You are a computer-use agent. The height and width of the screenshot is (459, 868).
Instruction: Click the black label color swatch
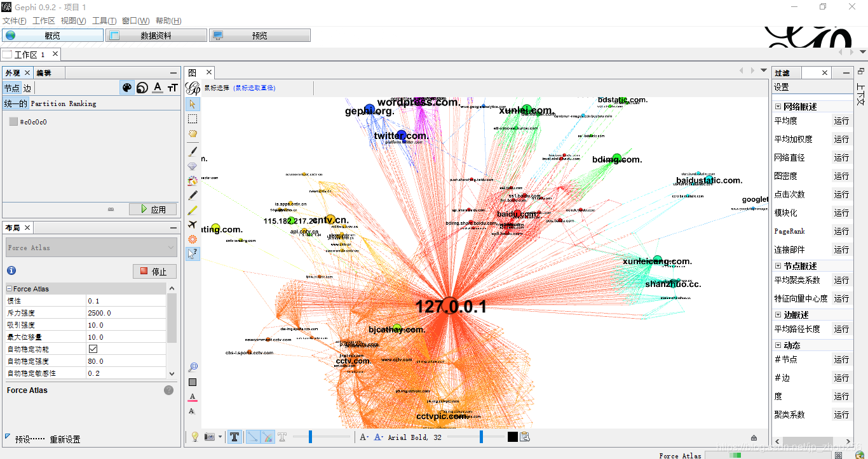tap(512, 437)
